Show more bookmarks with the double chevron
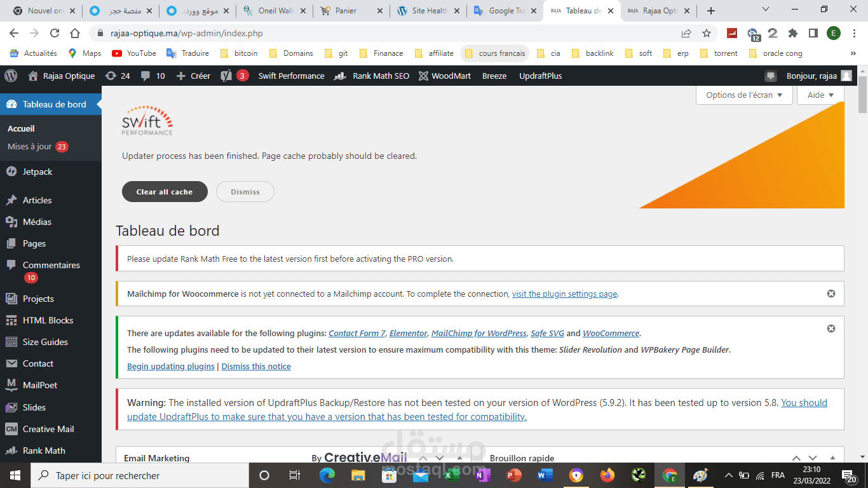 (853, 53)
